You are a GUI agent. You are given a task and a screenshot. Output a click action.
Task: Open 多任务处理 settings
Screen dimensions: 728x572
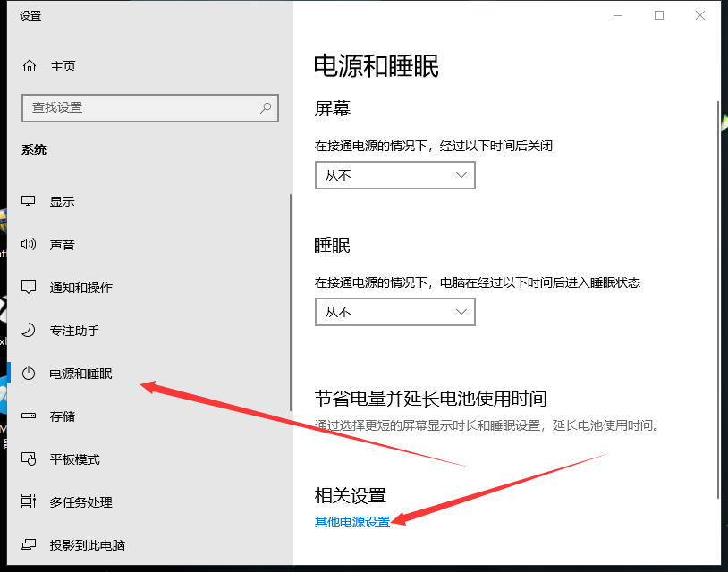(80, 502)
